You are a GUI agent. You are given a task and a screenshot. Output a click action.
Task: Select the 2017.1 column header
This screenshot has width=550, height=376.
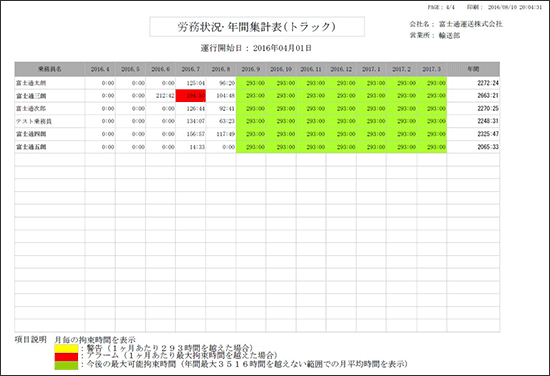point(371,69)
